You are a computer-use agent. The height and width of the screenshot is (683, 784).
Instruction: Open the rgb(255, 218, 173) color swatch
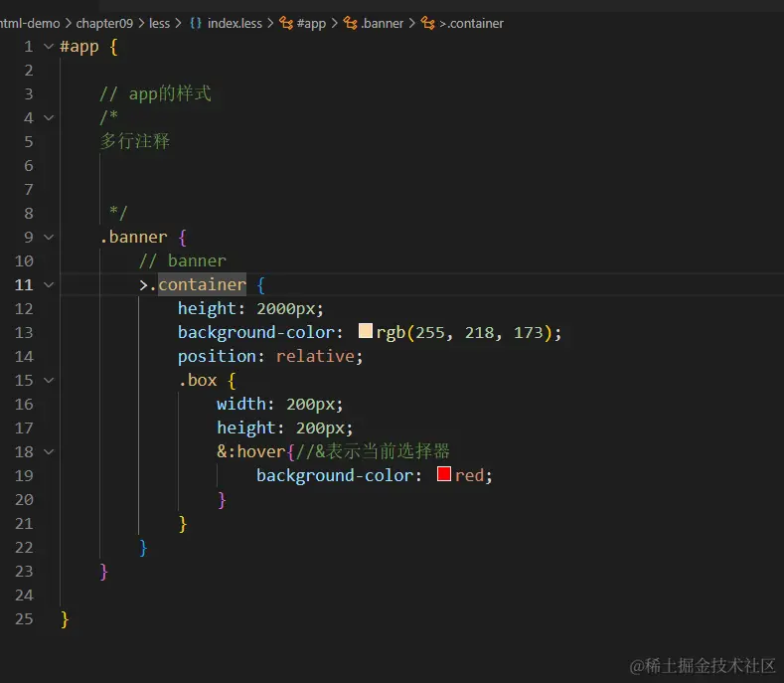(x=366, y=331)
